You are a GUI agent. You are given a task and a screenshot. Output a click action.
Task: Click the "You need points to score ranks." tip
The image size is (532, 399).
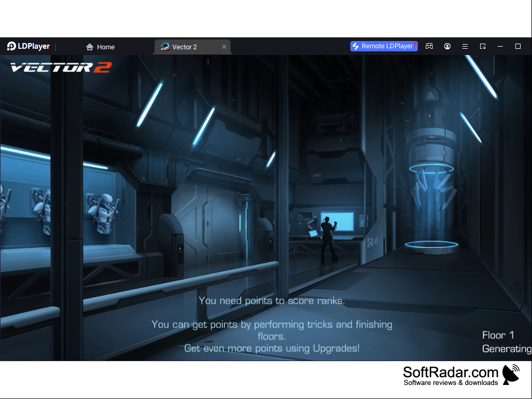click(271, 300)
